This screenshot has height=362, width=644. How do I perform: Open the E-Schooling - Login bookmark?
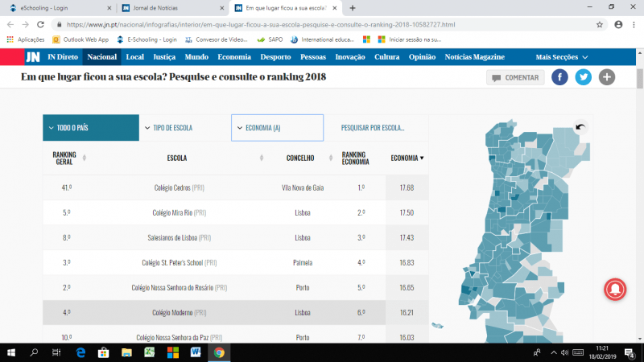tap(147, 39)
